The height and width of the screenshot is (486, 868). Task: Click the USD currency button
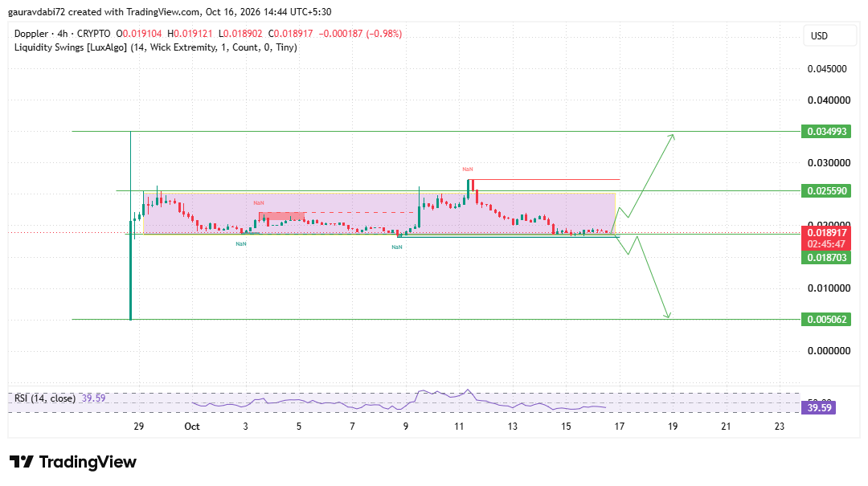click(x=829, y=35)
